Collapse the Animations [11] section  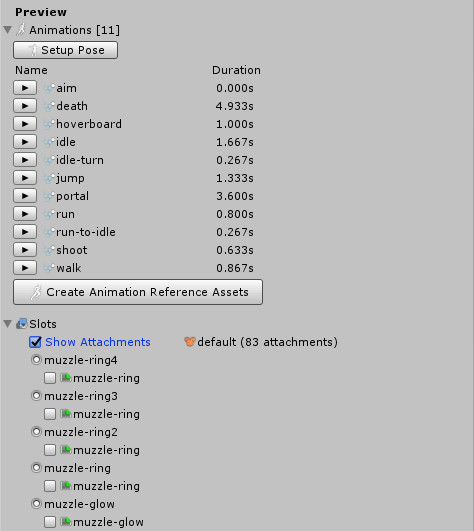click(x=8, y=30)
